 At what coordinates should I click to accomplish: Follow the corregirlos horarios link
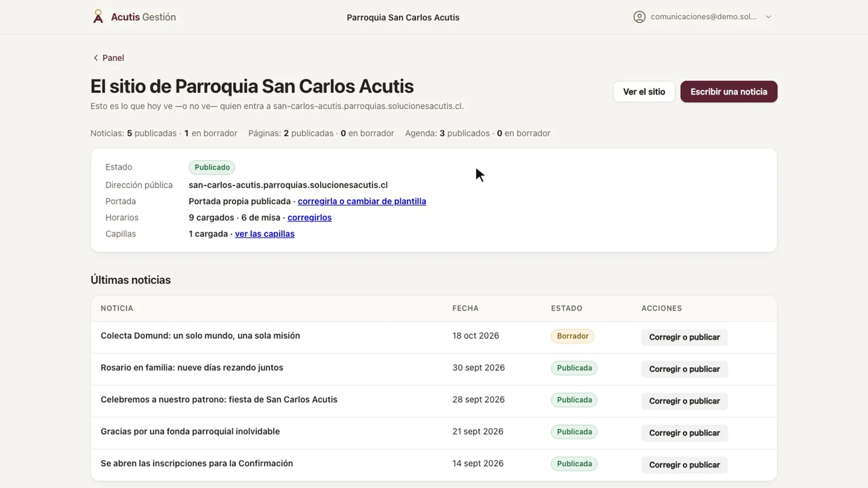pyautogui.click(x=309, y=217)
